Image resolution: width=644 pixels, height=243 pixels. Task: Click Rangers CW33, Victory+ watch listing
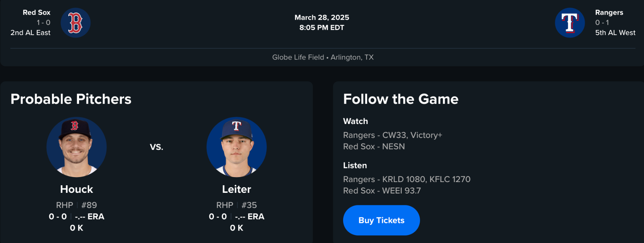pos(392,135)
